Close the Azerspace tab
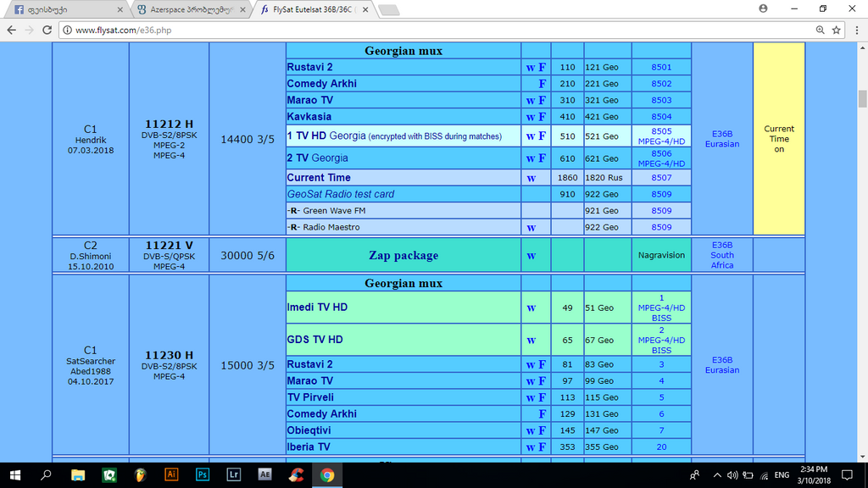 [242, 9]
